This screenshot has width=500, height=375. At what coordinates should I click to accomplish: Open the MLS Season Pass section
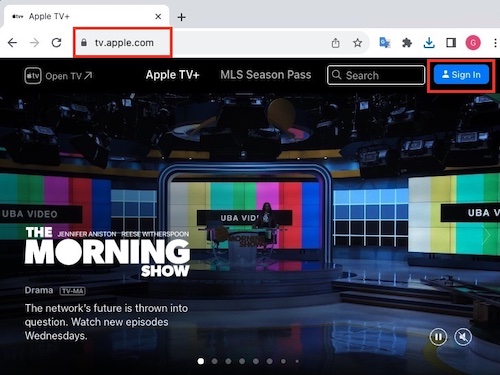coord(266,75)
